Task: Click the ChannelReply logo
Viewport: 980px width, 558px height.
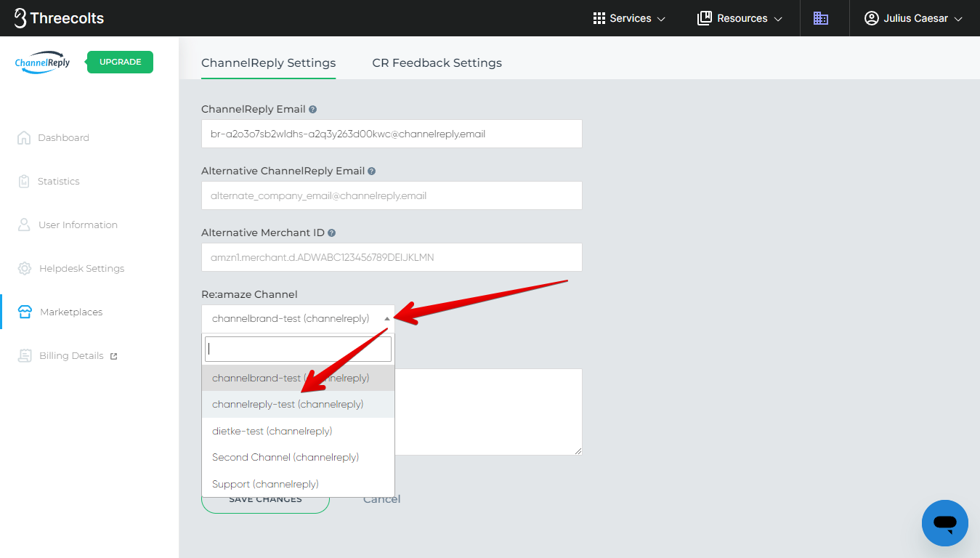Action: [43, 62]
